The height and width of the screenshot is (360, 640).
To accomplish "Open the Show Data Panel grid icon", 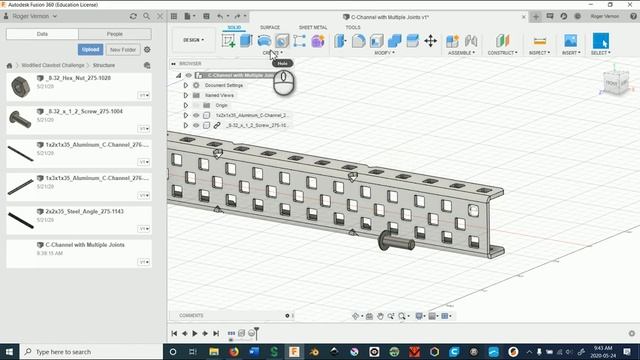I will (x=174, y=16).
